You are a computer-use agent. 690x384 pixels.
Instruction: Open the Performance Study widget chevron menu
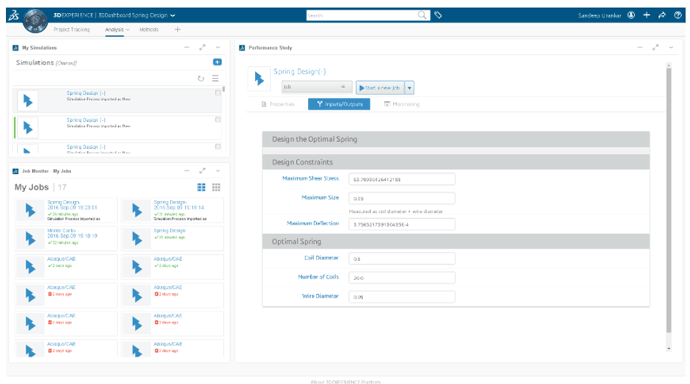coord(671,47)
